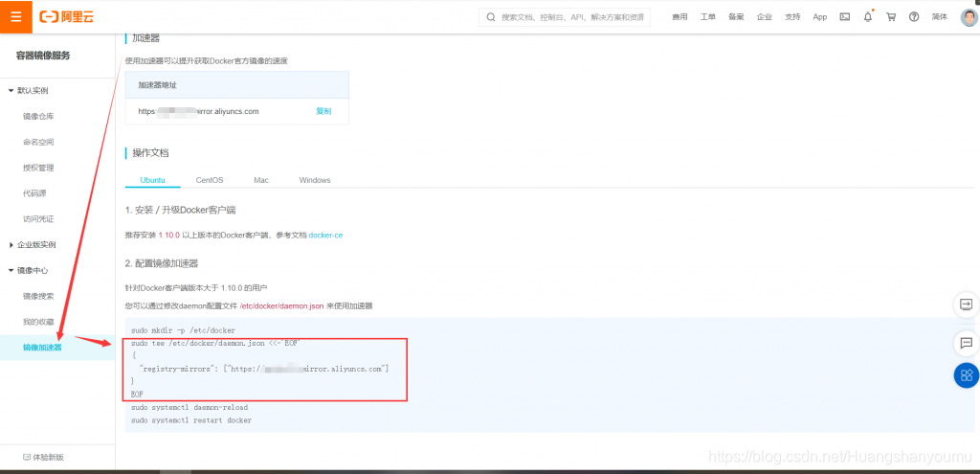This screenshot has width=980, height=474.
Task: Open the help question mark icon
Action: pos(914,17)
